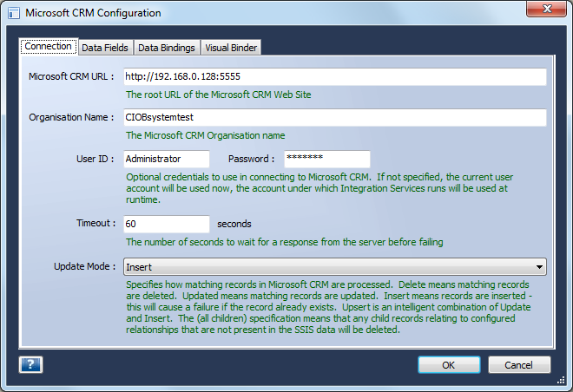Click the User ID text box
573x392 pixels.
point(165,160)
